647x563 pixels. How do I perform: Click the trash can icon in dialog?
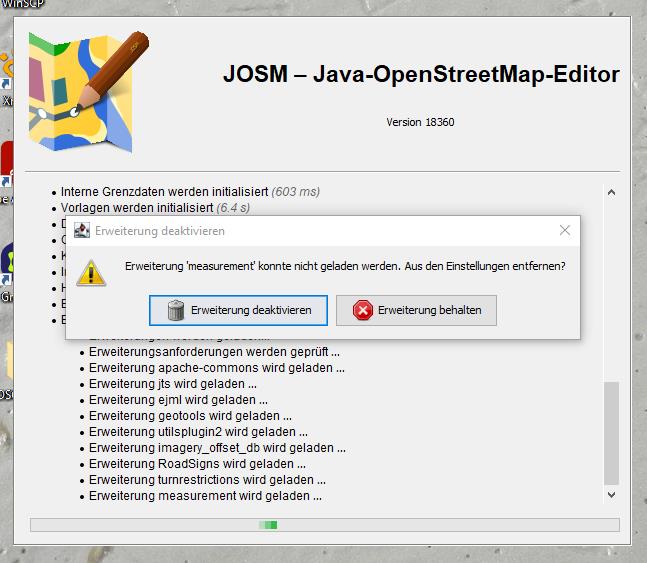click(176, 310)
